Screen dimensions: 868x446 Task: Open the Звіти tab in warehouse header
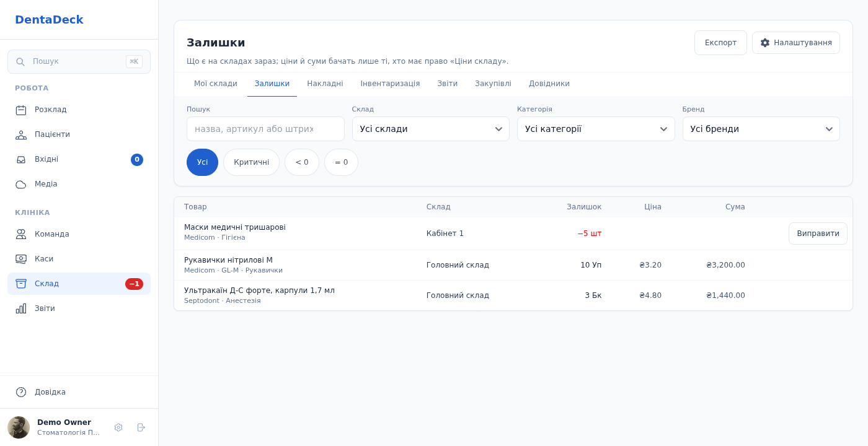(448, 84)
